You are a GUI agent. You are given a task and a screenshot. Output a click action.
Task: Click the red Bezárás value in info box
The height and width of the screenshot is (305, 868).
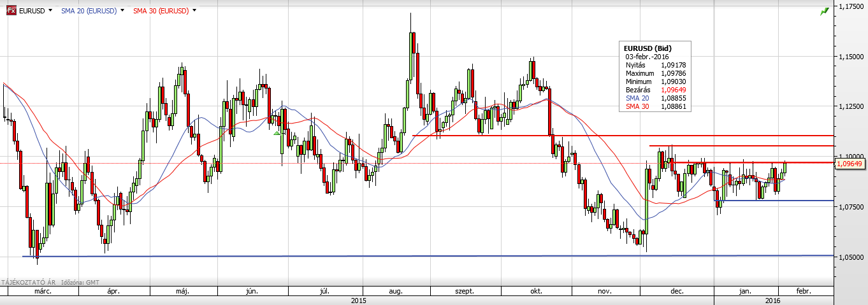[673, 90]
